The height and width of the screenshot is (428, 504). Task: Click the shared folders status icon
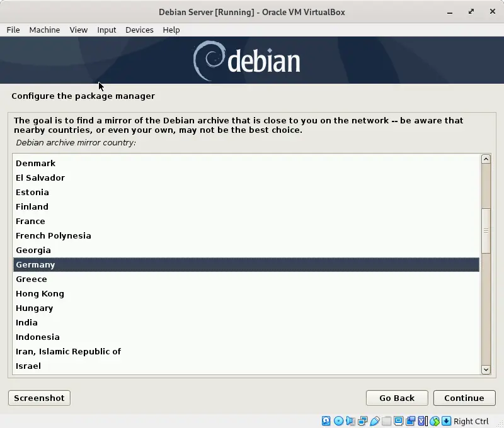point(386,420)
